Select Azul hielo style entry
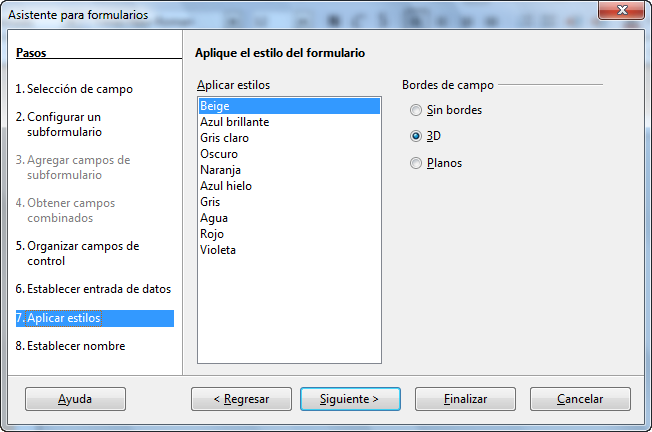Image resolution: width=652 pixels, height=432 pixels. coord(289,186)
